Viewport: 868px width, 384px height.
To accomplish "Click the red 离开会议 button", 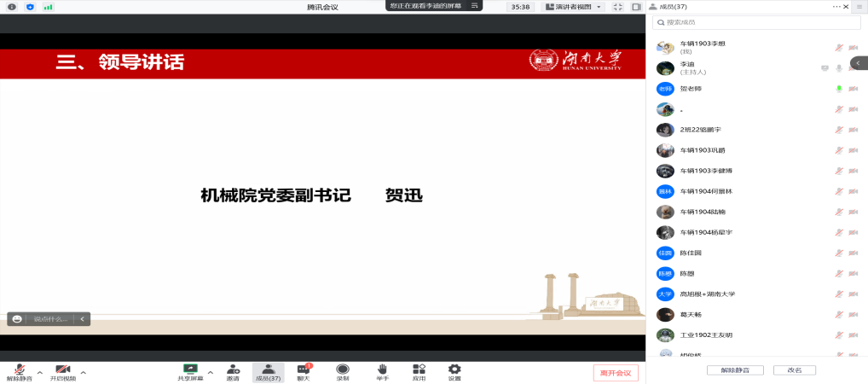I will tap(615, 373).
